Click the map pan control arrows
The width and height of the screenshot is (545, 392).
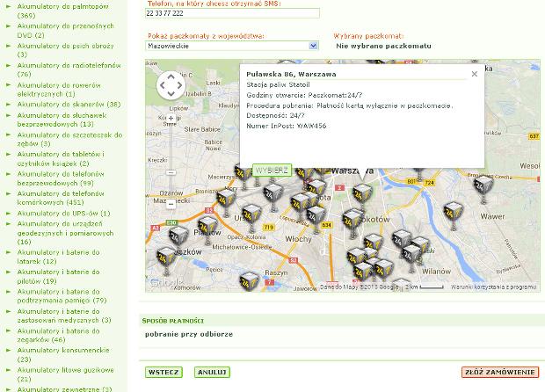171,85
